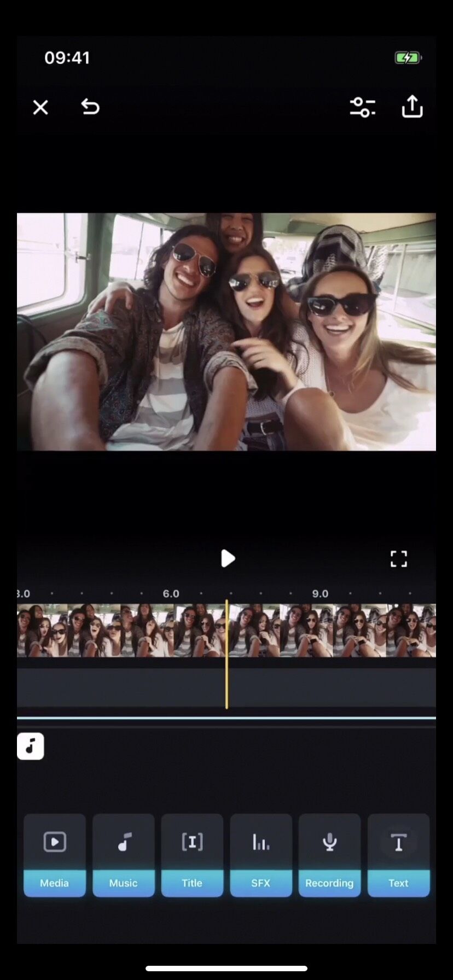The height and width of the screenshot is (980, 453).
Task: Close the editor with the X icon
Action: coord(40,107)
